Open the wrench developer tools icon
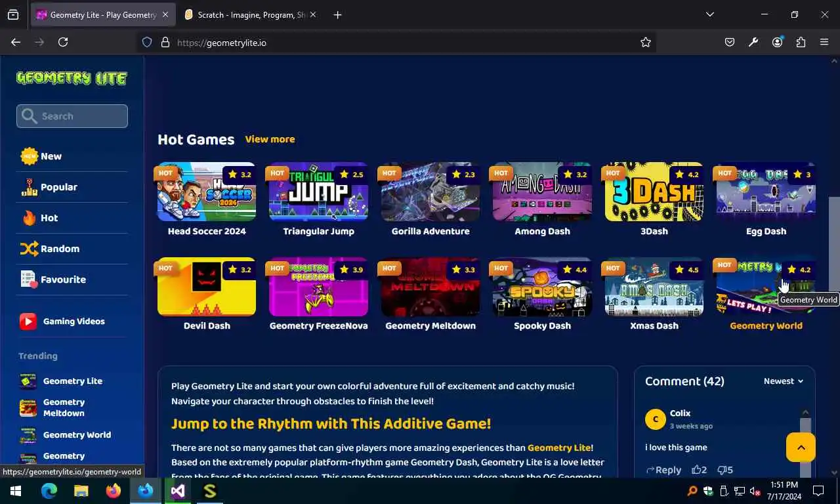The image size is (840, 504). pos(753,42)
